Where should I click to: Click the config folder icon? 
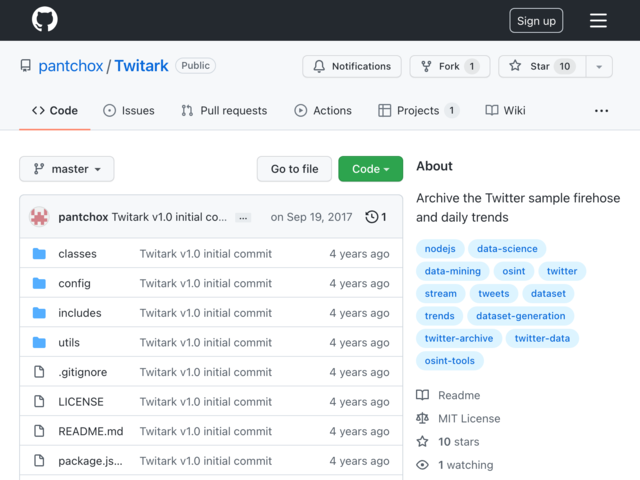pyautogui.click(x=39, y=283)
